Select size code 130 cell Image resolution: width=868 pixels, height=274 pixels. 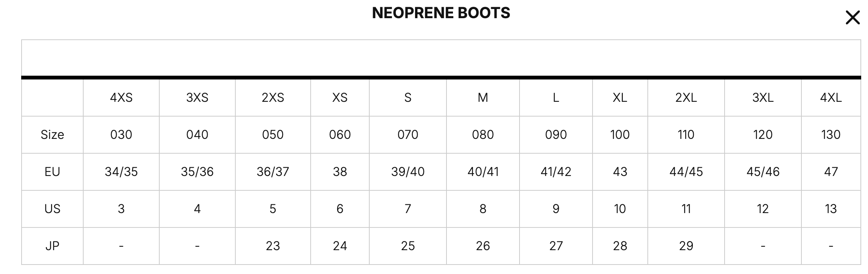[x=831, y=135]
